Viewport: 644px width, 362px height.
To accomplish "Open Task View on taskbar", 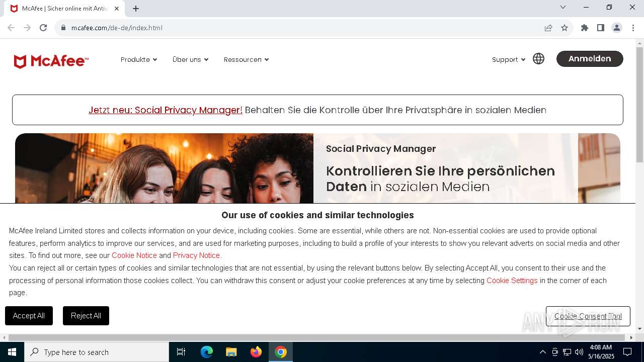I will (181, 352).
